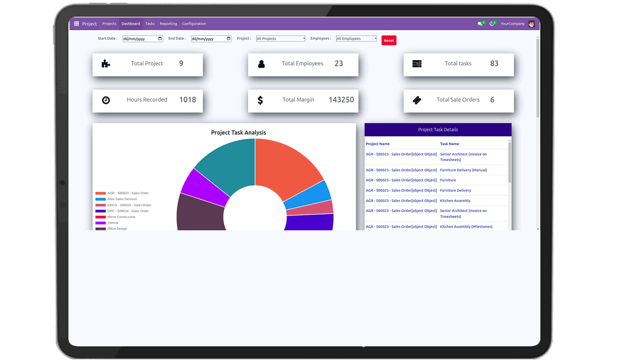The height and width of the screenshot is (364, 627).
Task: Open the Start Date calendar picker
Action: 160,39
